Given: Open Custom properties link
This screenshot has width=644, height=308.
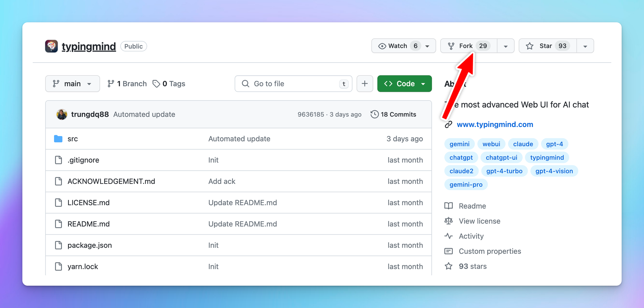Looking at the screenshot, I should [x=490, y=251].
